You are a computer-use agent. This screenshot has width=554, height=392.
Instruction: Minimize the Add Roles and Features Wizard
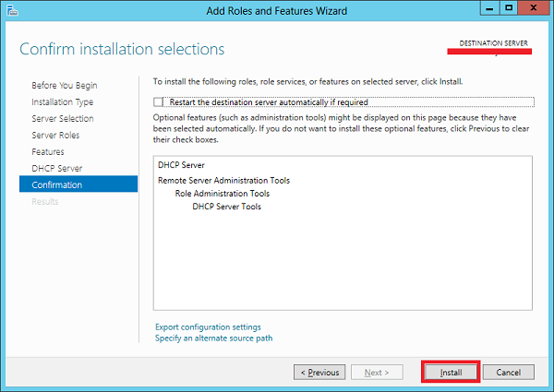click(x=485, y=9)
